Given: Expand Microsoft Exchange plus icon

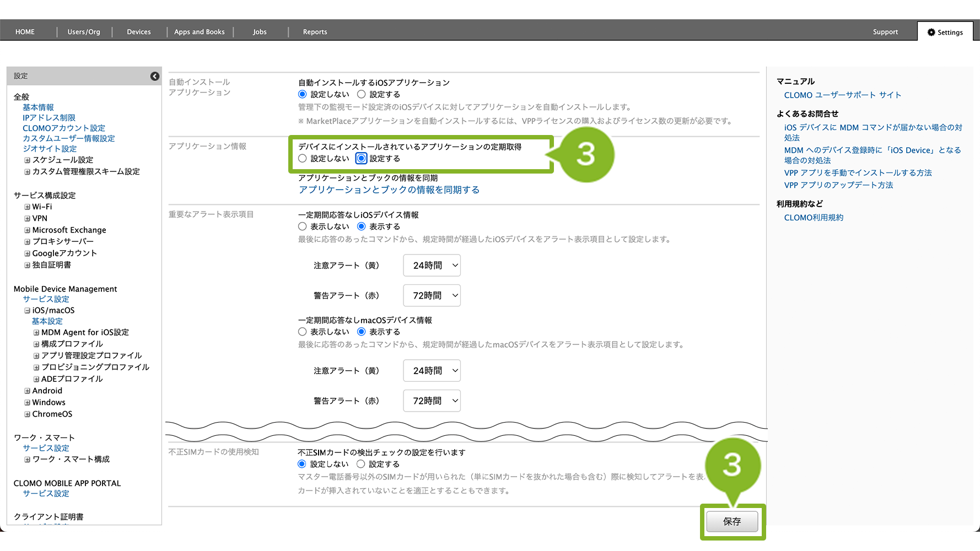Looking at the screenshot, I should (x=27, y=230).
